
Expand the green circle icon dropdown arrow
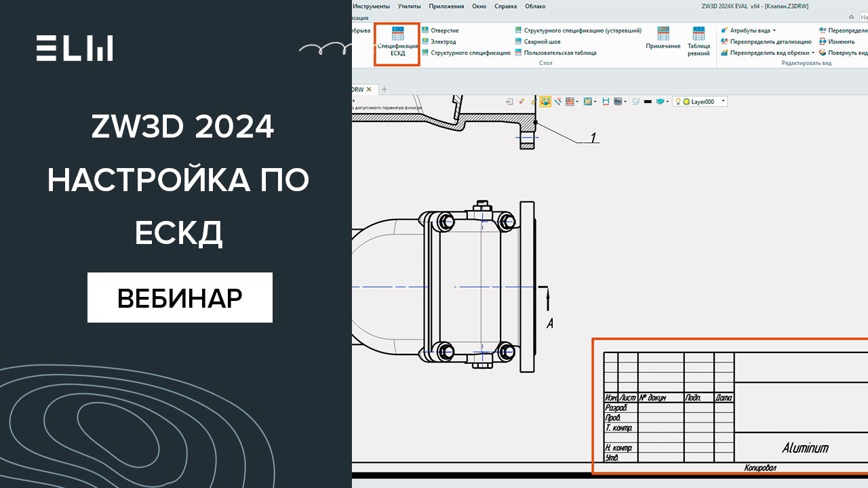[595, 102]
